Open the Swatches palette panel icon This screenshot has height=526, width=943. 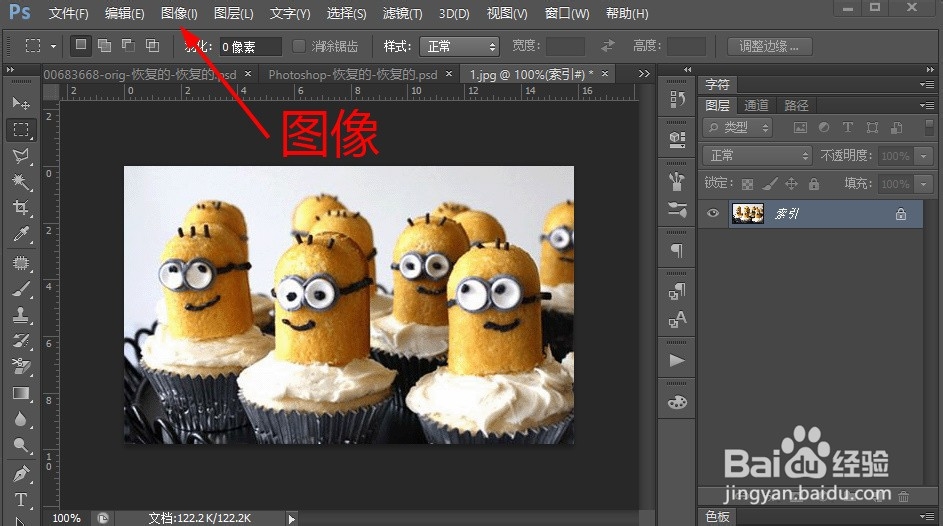(677, 402)
